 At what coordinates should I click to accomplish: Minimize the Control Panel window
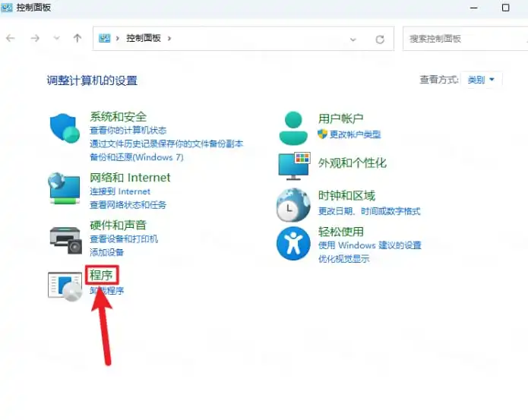tap(474, 8)
